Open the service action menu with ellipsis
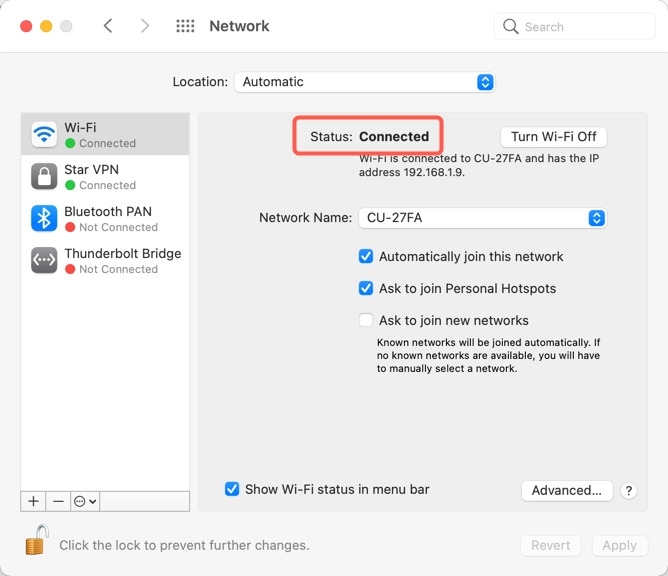The image size is (668, 576). (85, 501)
